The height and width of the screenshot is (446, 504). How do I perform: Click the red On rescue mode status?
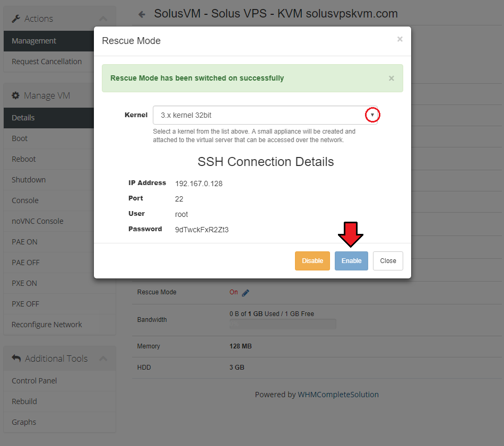coord(233,292)
